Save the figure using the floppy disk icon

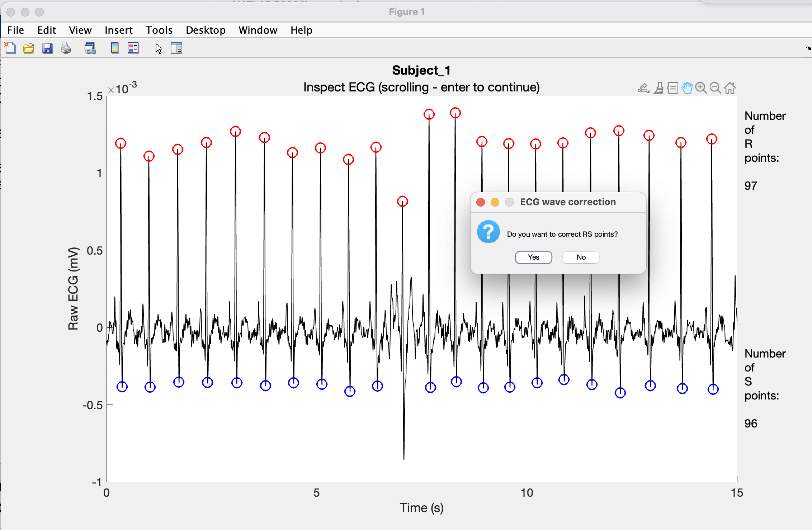(x=47, y=48)
